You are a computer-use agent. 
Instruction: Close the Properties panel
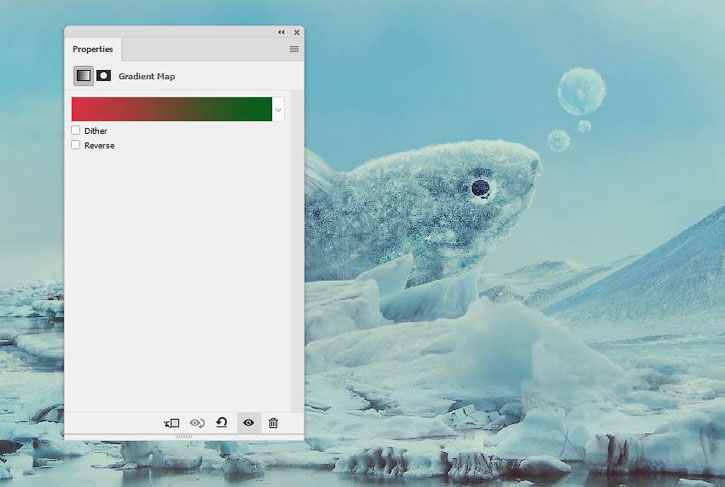coord(297,32)
